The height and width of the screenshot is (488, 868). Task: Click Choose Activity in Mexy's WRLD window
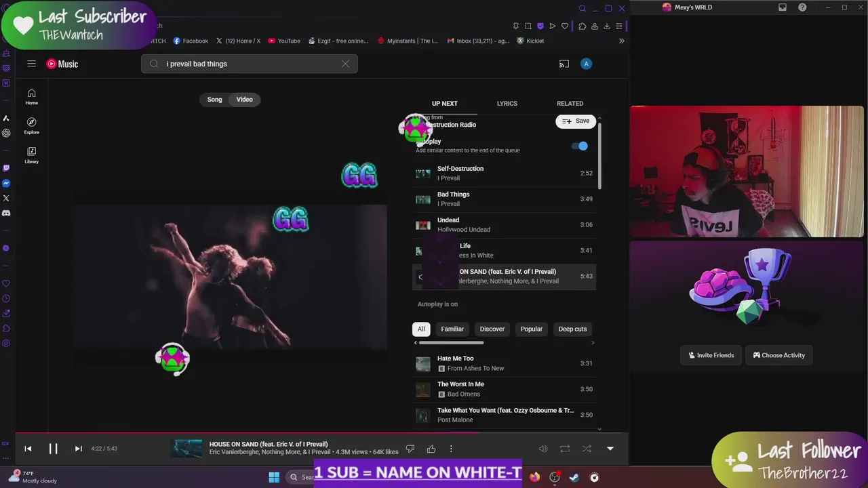(779, 355)
